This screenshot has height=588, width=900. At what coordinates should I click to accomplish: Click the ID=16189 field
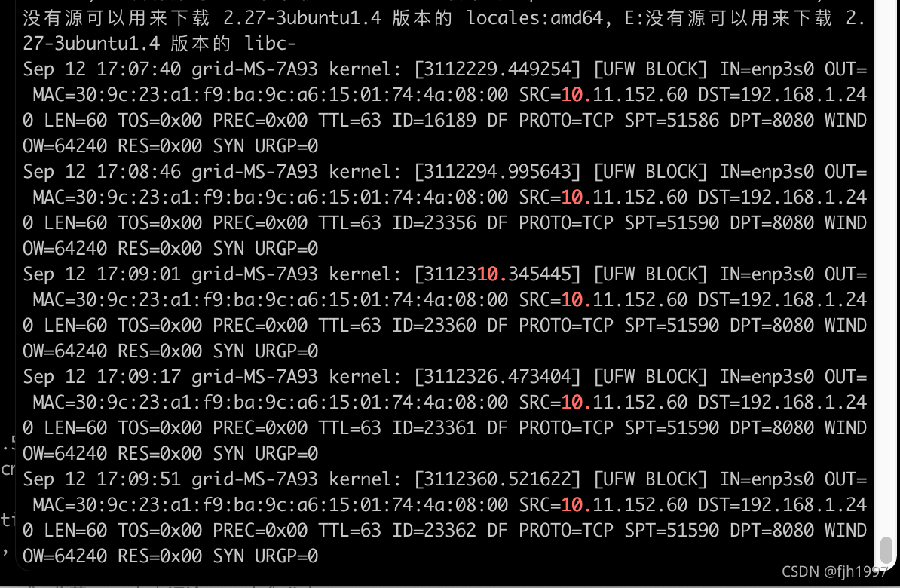tap(434, 121)
